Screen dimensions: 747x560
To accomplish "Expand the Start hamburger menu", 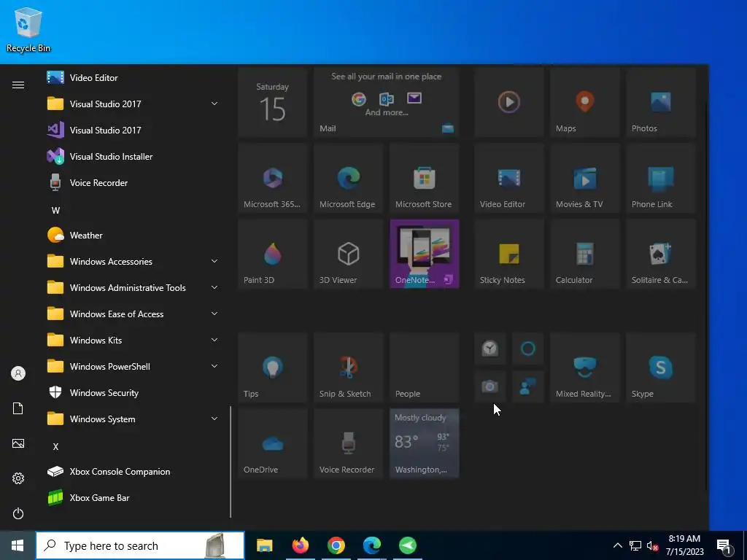I will 18,85.
